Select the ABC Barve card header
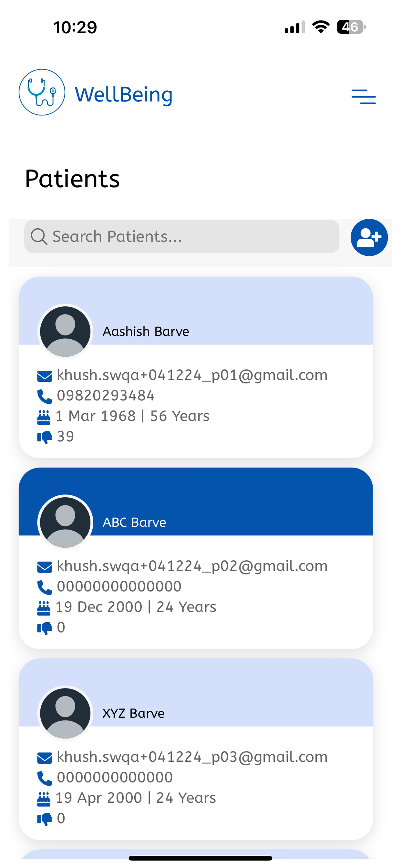Screen dimensions: 401x868 tap(196, 501)
